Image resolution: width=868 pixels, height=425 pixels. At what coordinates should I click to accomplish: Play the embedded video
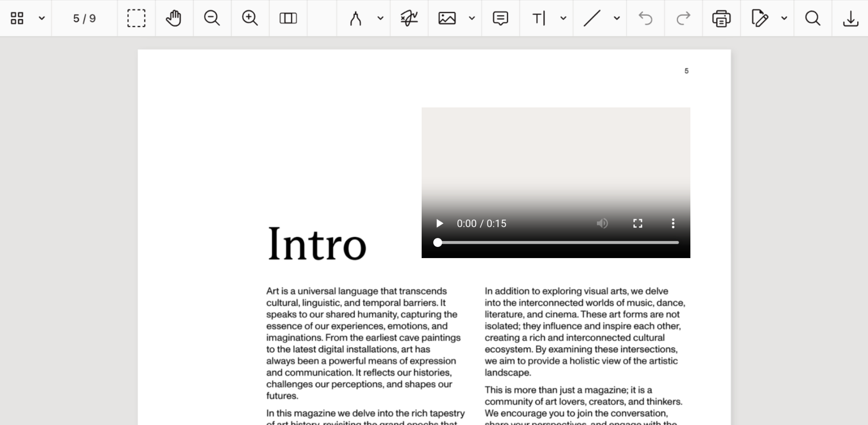click(x=439, y=223)
